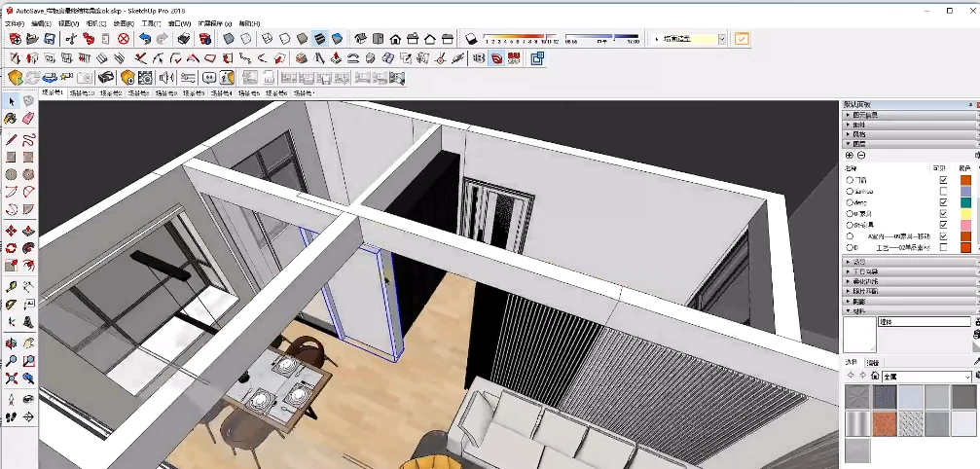Click the teal color swatch of deng layer

965,202
